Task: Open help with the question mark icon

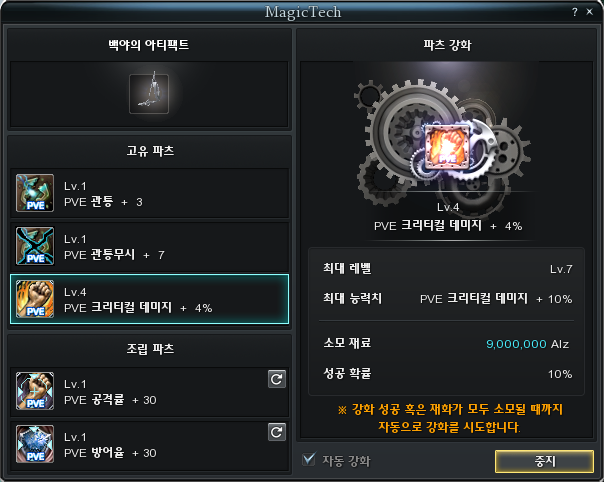Action: coord(575,12)
